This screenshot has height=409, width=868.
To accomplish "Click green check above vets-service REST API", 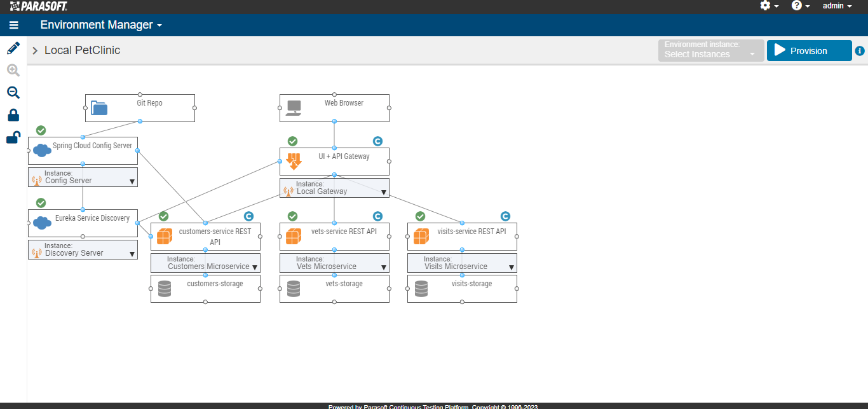I will 293,216.
